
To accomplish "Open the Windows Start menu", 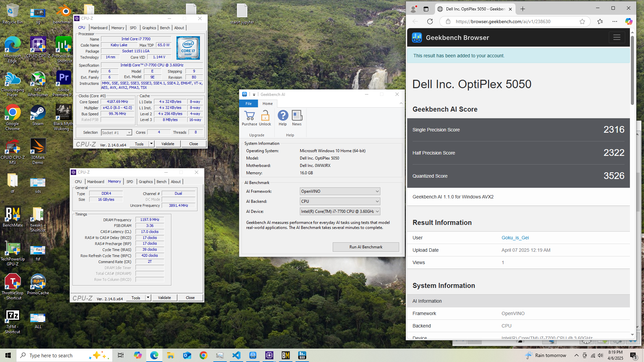I will [8, 355].
